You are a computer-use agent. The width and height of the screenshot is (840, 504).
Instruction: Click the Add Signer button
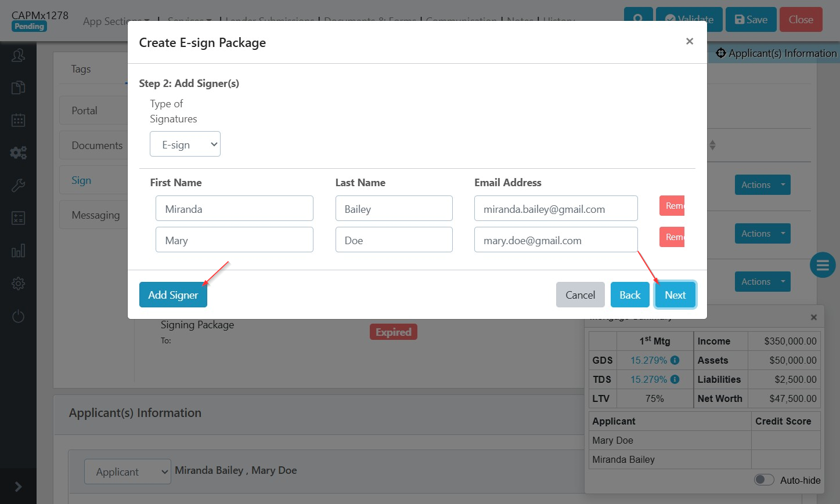173,295
